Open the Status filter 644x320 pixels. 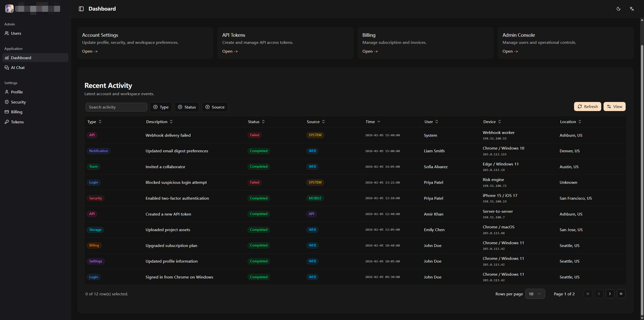coord(187,107)
